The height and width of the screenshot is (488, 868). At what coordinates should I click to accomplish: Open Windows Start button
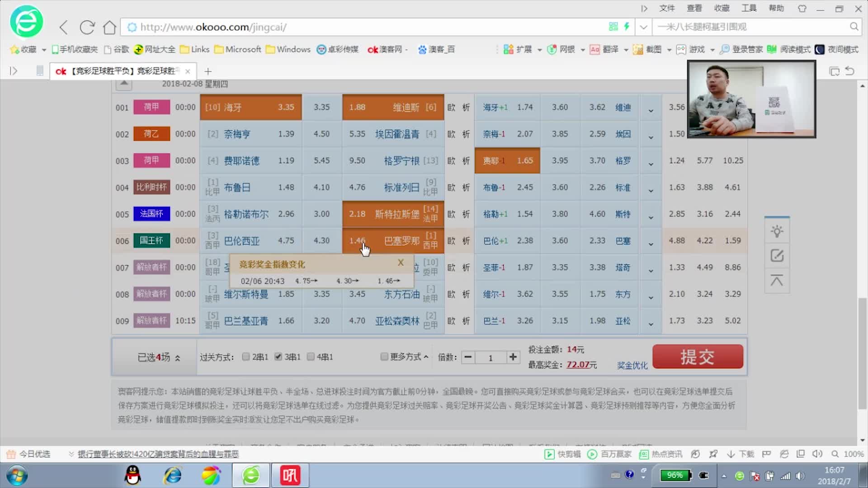17,476
